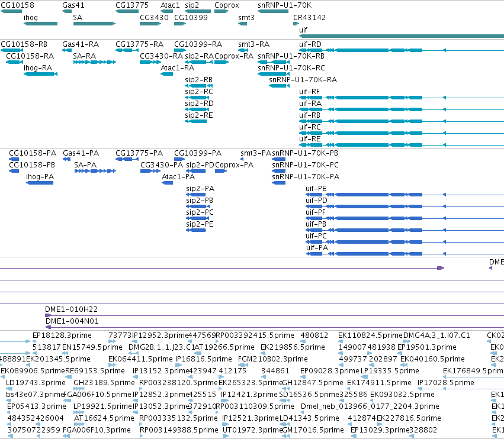The height and width of the screenshot is (439, 504).
Task: Click the IP16816.5prime EST label
Action: [x=204, y=359]
